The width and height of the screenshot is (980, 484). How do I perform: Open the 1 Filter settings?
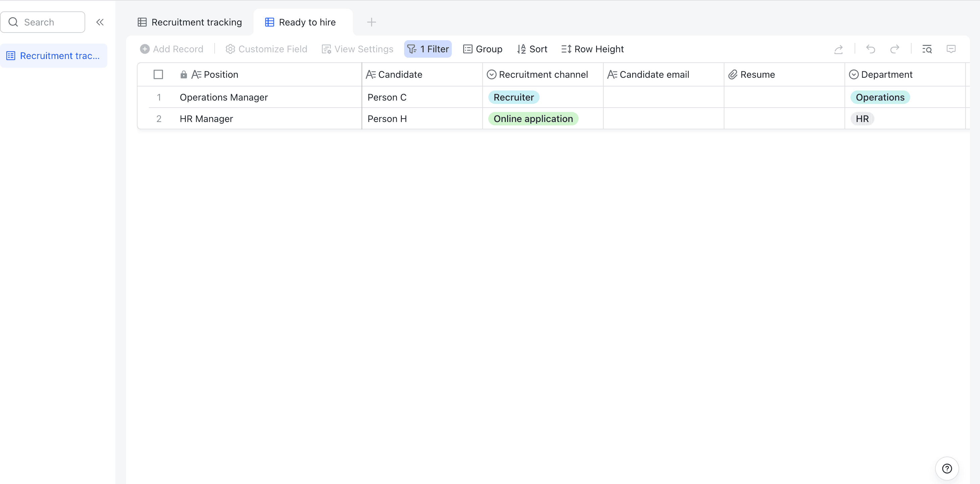tap(428, 49)
